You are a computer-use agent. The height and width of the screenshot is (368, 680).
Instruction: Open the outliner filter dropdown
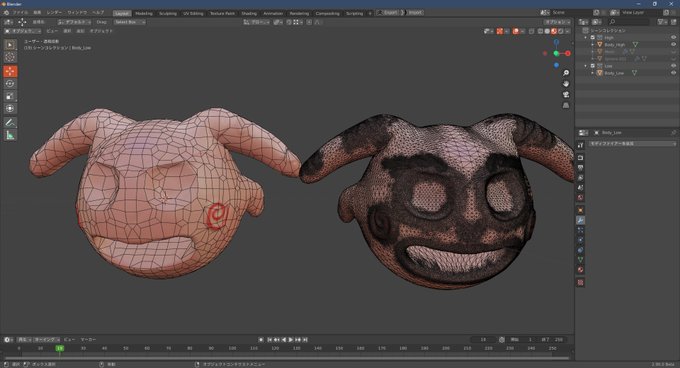click(x=662, y=22)
